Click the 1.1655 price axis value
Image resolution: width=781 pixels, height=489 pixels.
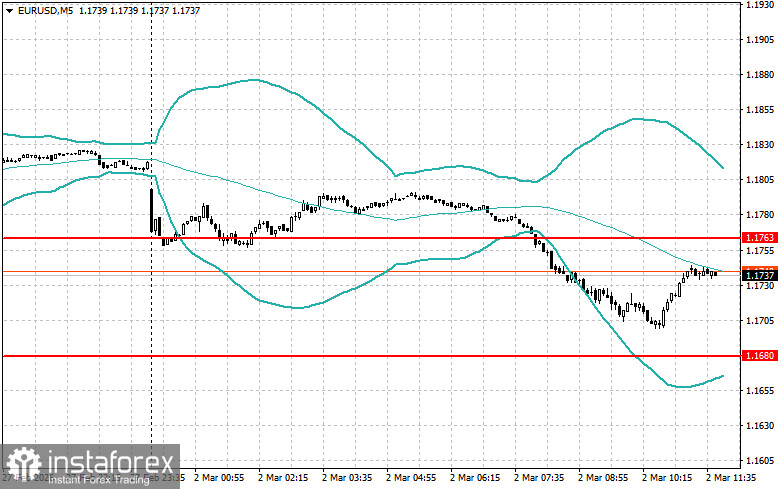point(760,390)
